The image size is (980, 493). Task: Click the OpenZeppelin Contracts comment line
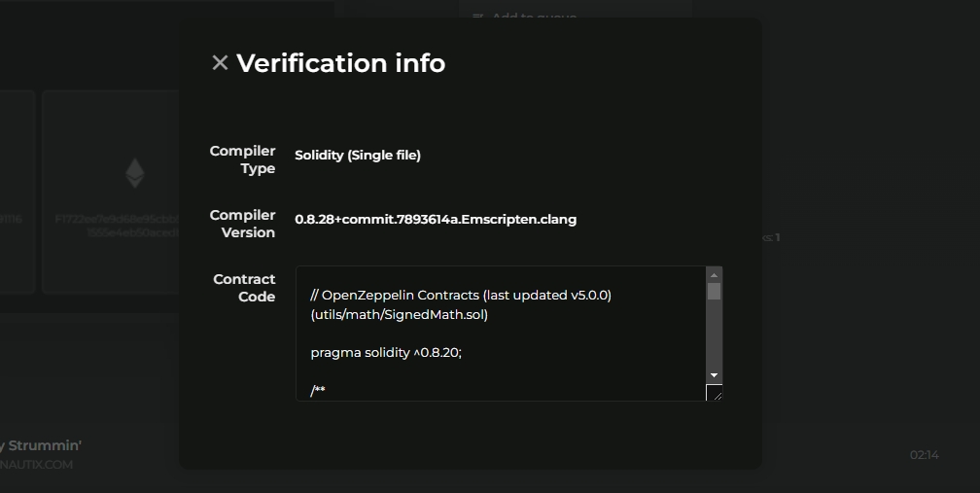tap(461, 295)
